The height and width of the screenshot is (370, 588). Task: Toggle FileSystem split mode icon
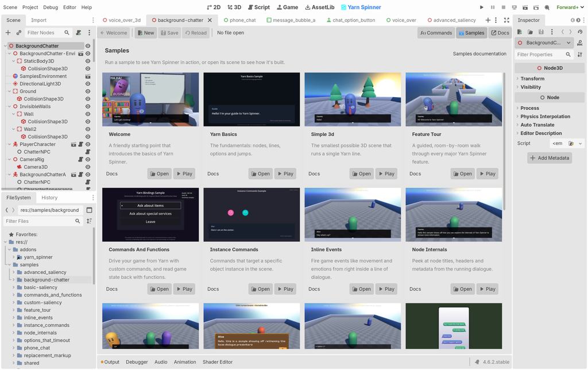pyautogui.click(x=89, y=210)
